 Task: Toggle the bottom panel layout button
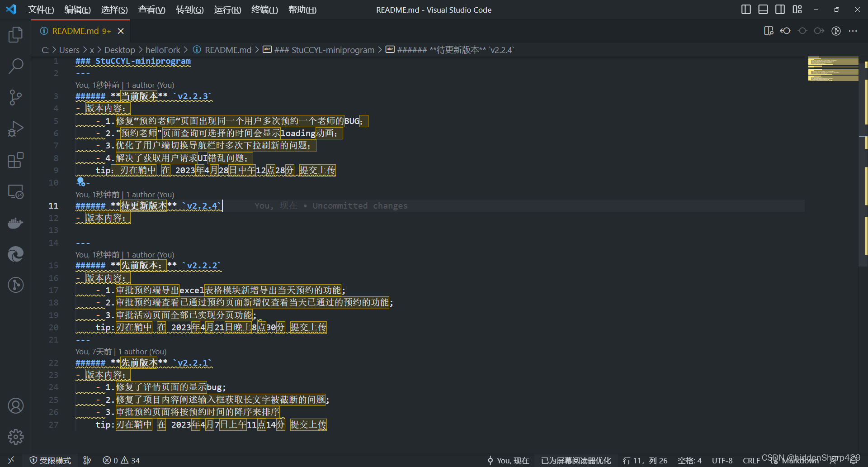tap(763, 10)
